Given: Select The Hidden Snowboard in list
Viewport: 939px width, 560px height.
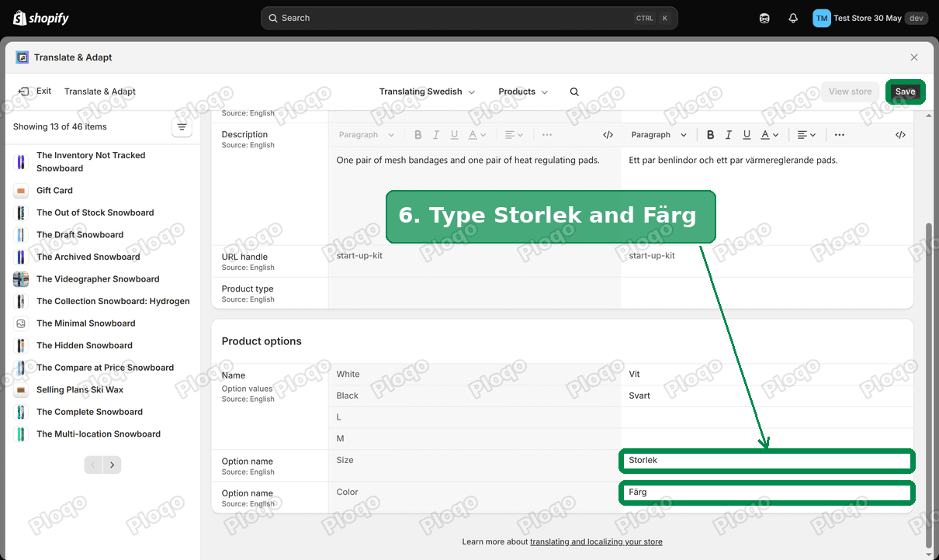Looking at the screenshot, I should point(85,346).
